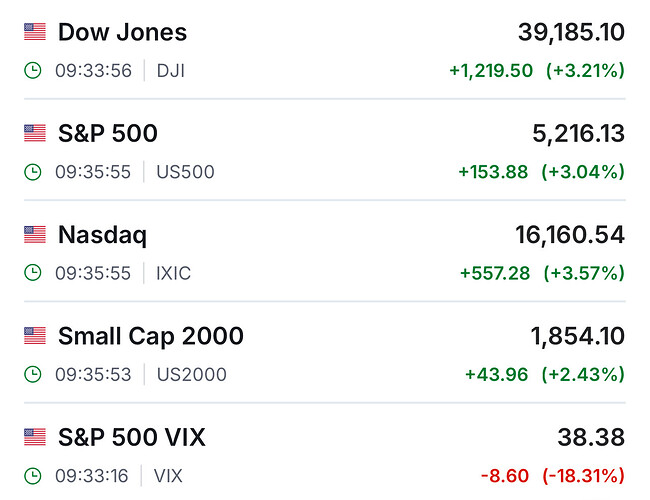Open the Nasdaq index name
This screenshot has height=500, width=650.
pyautogui.click(x=102, y=235)
